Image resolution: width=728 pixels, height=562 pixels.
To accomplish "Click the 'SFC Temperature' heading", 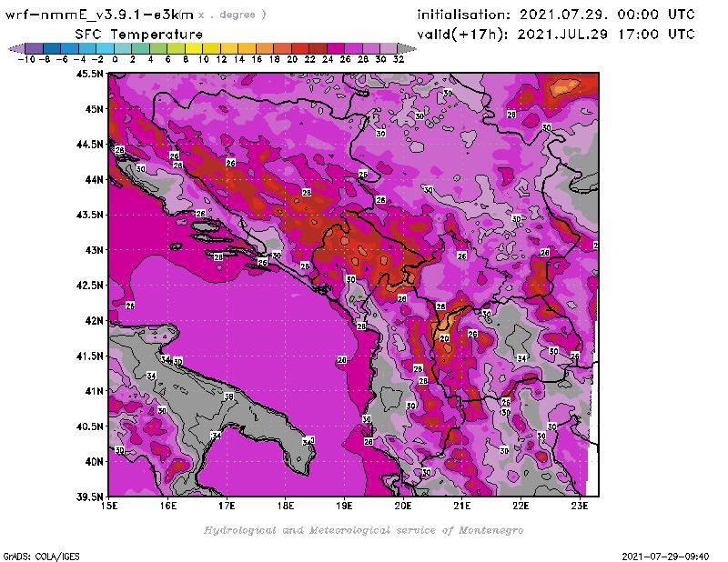I will 139,35.
